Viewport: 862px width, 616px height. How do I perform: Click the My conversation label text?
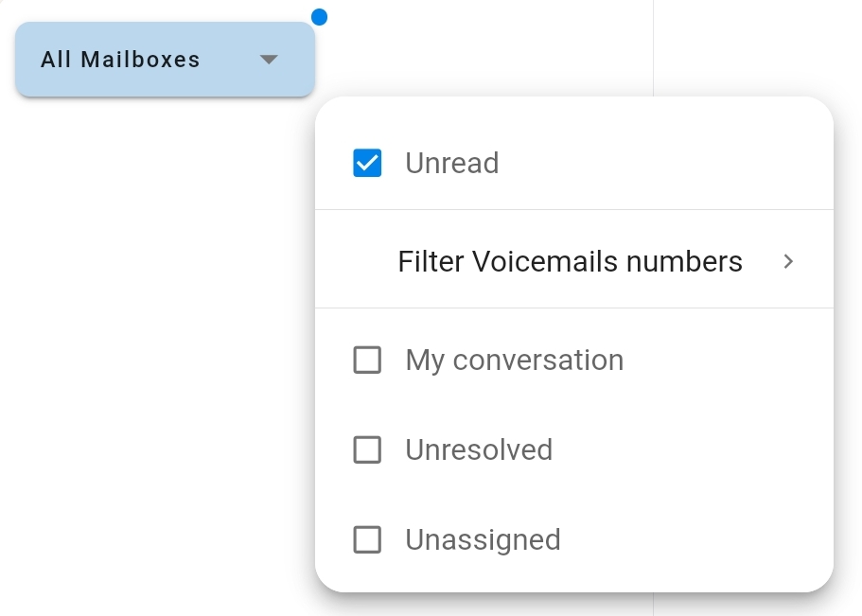(x=515, y=361)
